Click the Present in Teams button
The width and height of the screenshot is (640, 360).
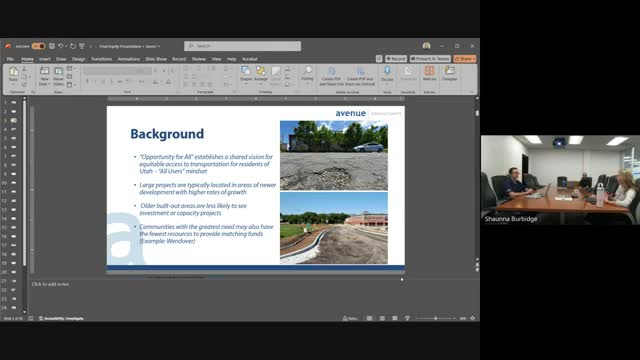click(430, 59)
